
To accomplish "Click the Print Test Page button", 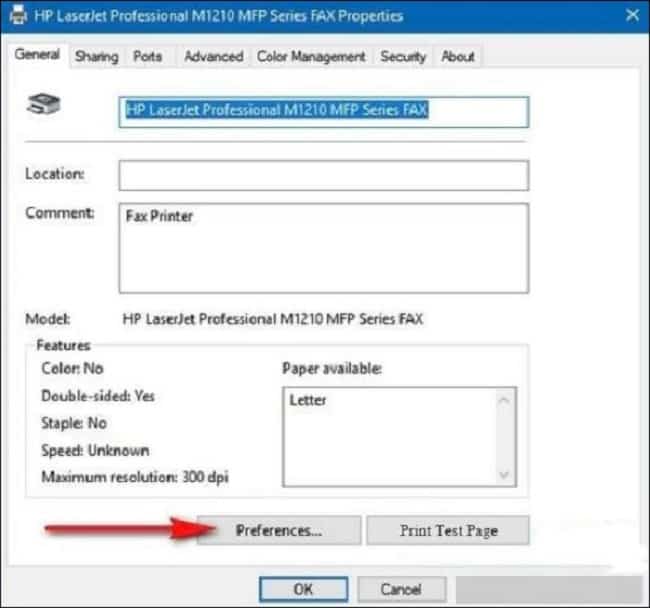I will (x=448, y=530).
